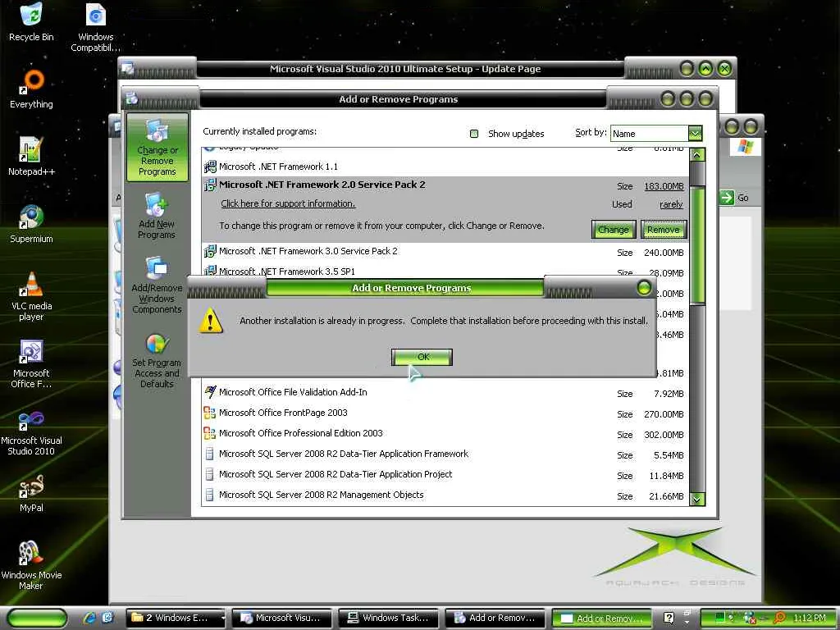Open Notepad++ desktop shortcut
Viewport: 840px width, 630px height.
coord(31,157)
